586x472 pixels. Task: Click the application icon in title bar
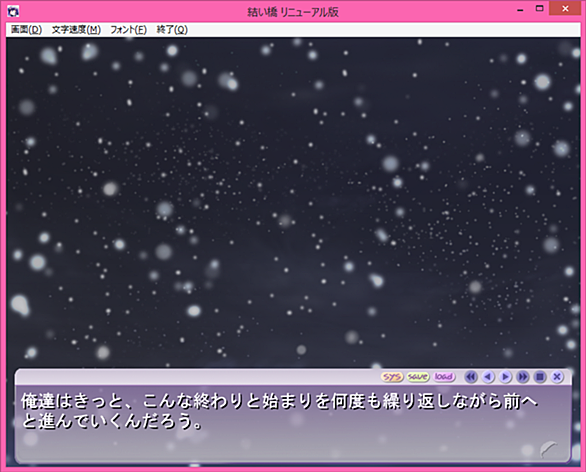(x=13, y=11)
